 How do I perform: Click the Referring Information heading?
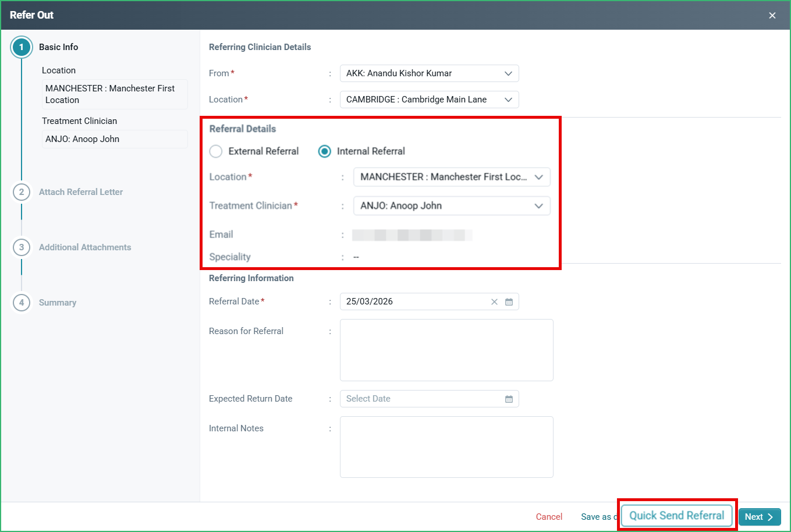251,278
